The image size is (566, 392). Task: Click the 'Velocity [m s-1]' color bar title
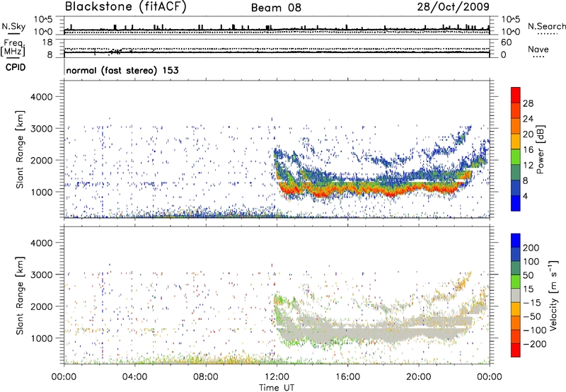point(553,295)
